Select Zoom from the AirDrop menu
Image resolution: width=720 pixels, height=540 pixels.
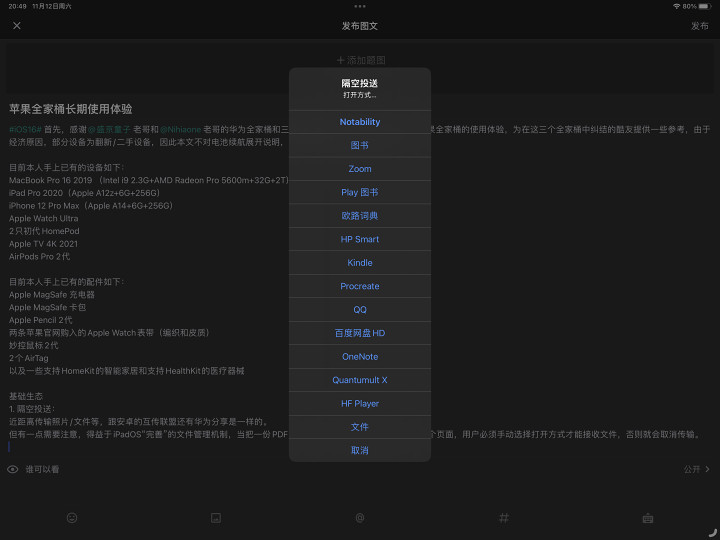click(360, 169)
